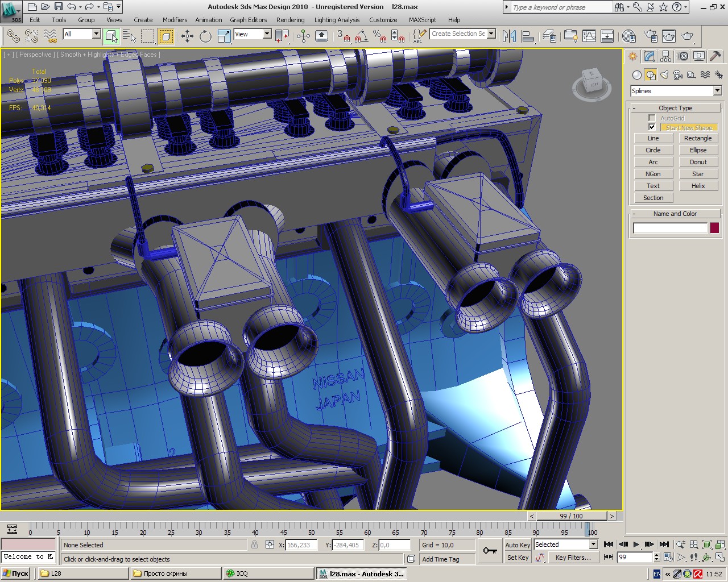
Task: Click the Rectangle shape button
Action: [x=698, y=138]
